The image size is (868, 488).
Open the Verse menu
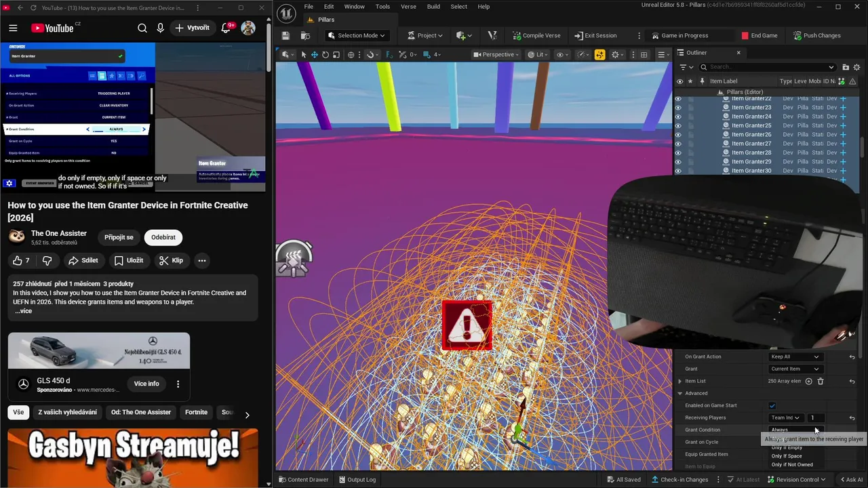coord(408,7)
